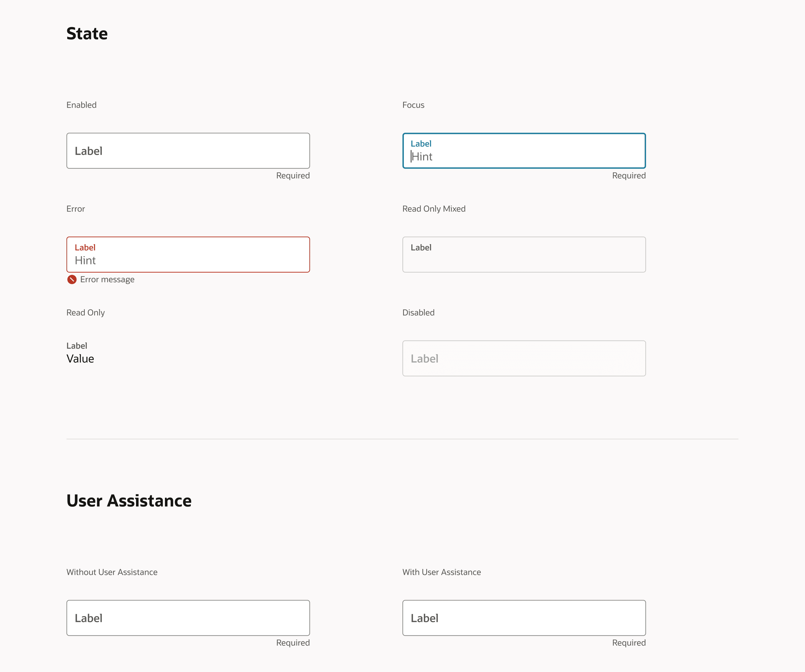805x672 pixels.
Task: Click the Read Only Mixed Label field
Action: point(524,255)
